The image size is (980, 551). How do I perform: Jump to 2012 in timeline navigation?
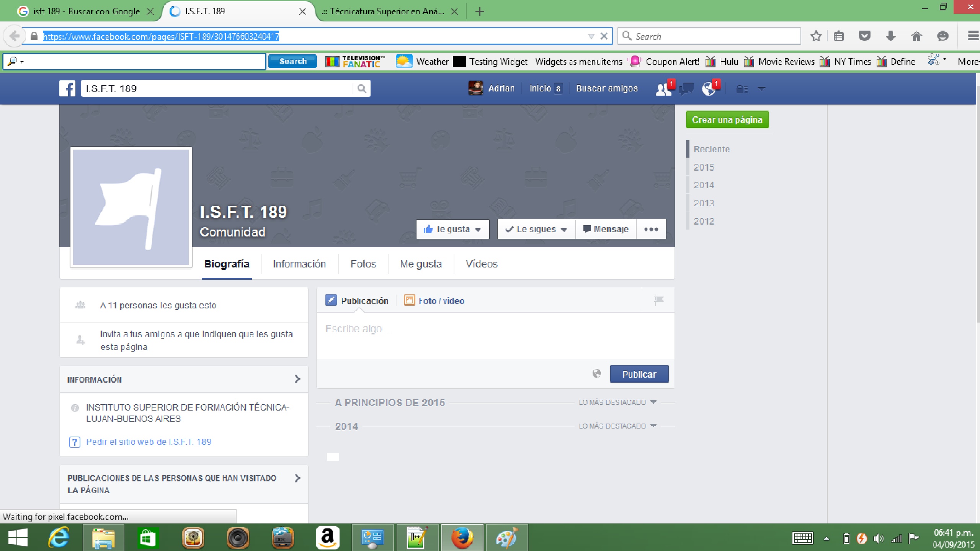pyautogui.click(x=704, y=221)
